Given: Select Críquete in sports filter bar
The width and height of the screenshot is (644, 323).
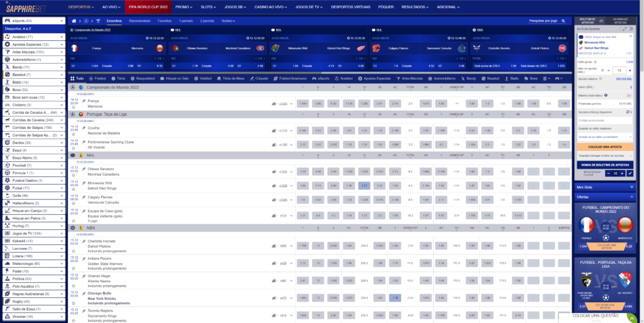Looking at the screenshot, I should point(258,78).
